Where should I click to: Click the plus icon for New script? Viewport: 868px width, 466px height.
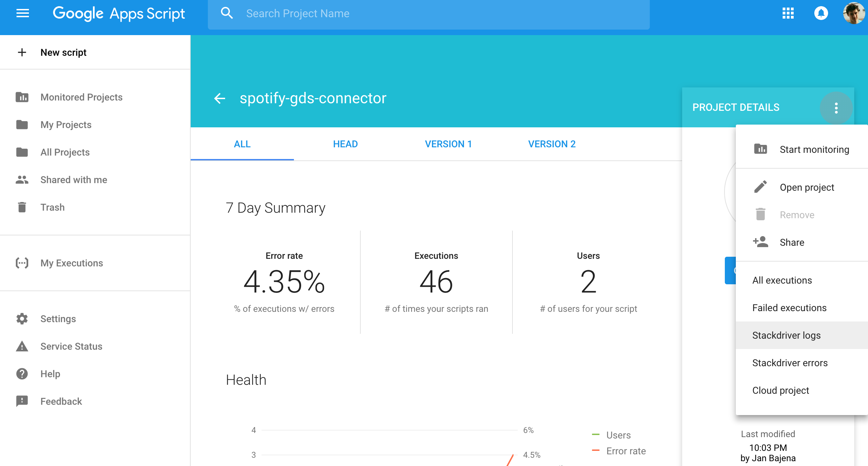[x=22, y=52]
